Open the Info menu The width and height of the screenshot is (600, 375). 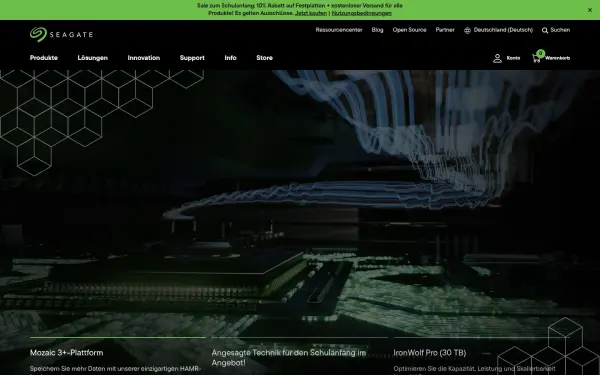pos(230,58)
